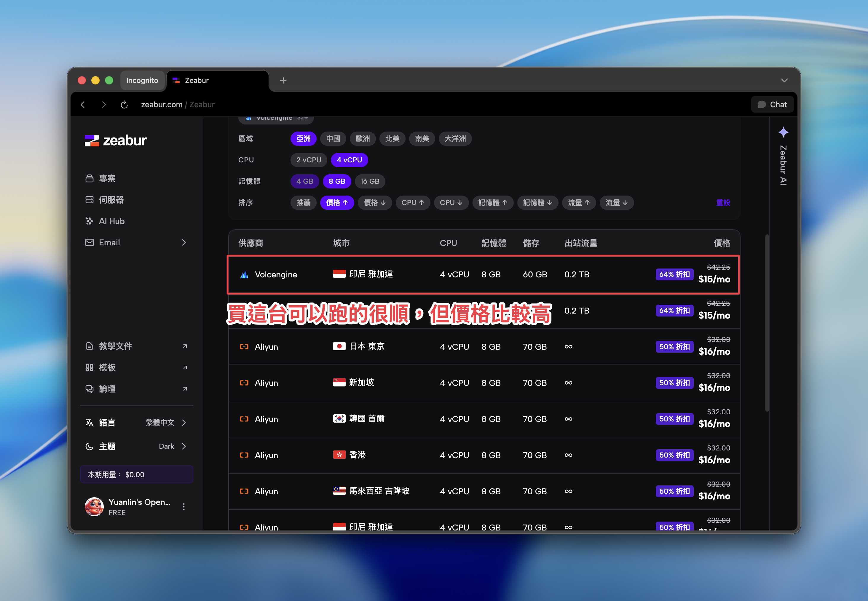Click the browser reload icon
The width and height of the screenshot is (868, 601).
point(124,104)
